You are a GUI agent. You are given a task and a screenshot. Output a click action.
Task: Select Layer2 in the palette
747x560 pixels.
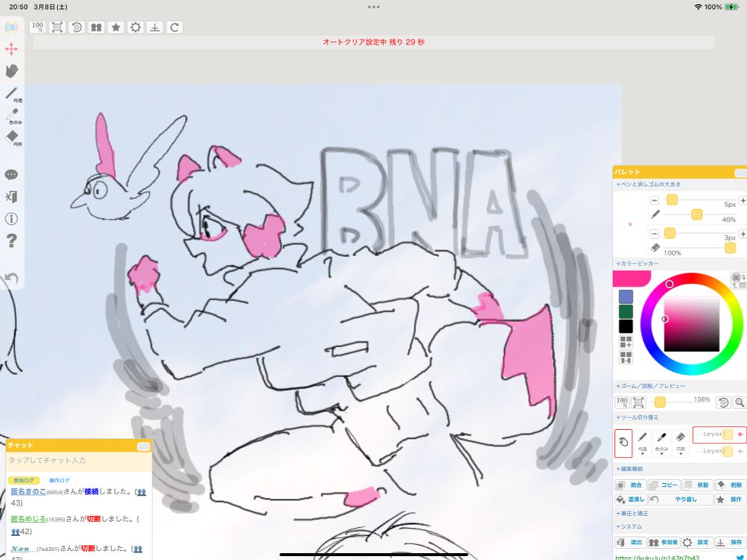pyautogui.click(x=719, y=451)
